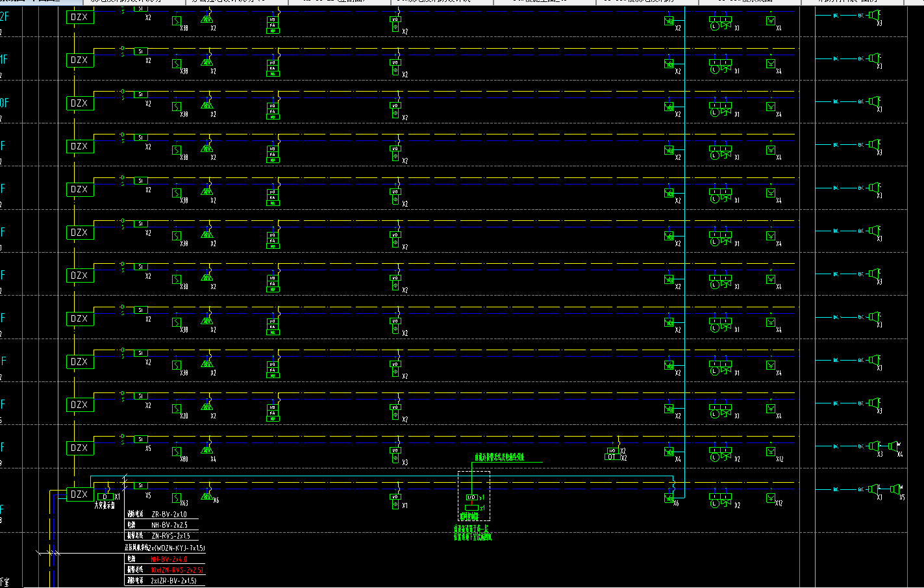Click the cable label ZN-RVS-2x1.5
The height and width of the screenshot is (588, 924).
[171, 536]
